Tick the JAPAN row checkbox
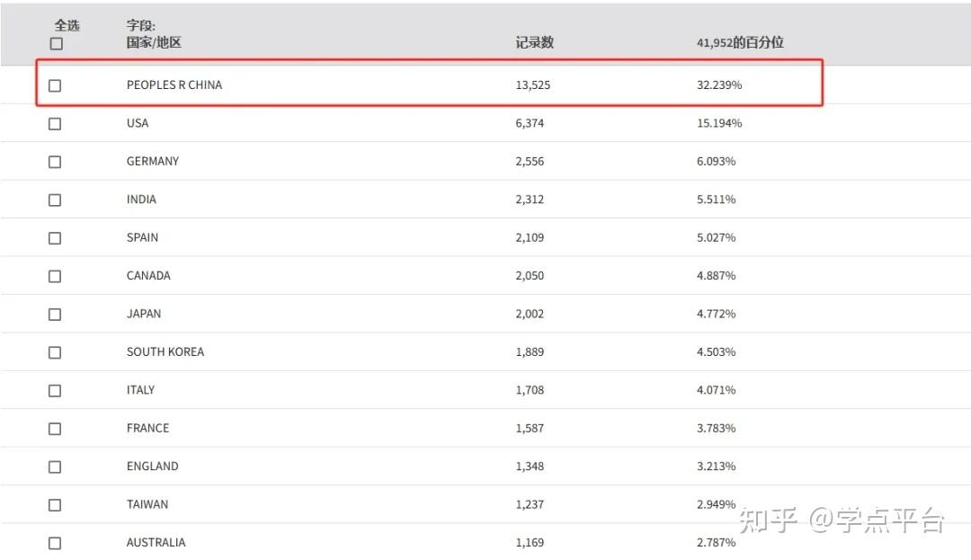Screen dimensions: 971x560 click(x=55, y=315)
